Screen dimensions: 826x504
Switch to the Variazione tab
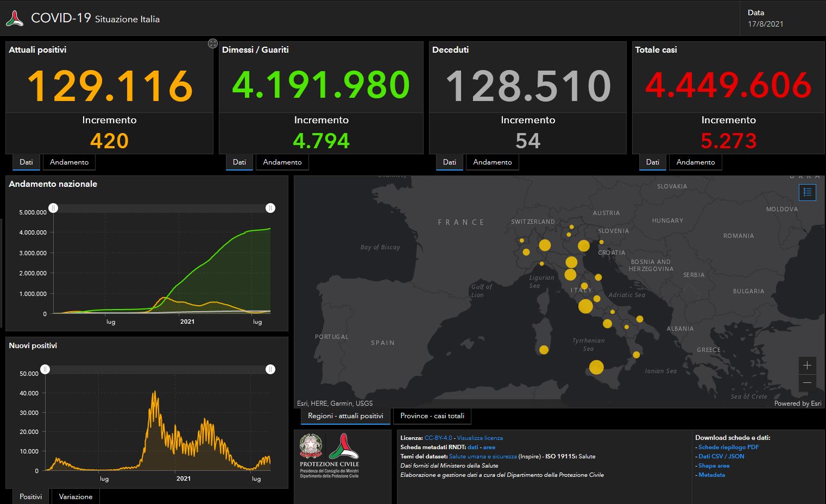75,496
